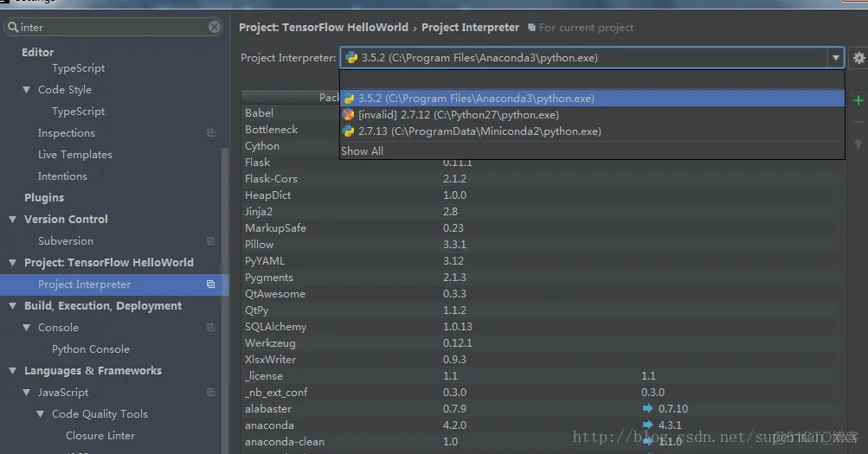Click the project-level icon beside Console
This screenshot has height=454, width=868.
pos(211,328)
